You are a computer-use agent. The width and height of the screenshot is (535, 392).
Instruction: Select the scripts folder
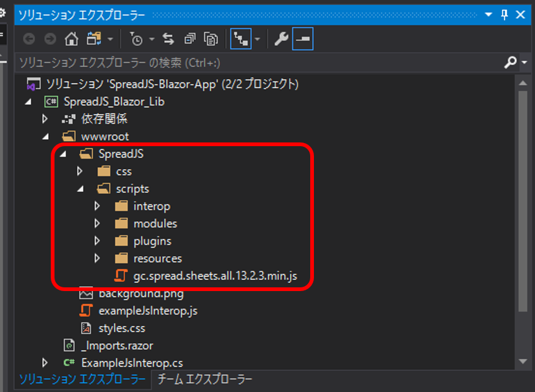tap(133, 189)
